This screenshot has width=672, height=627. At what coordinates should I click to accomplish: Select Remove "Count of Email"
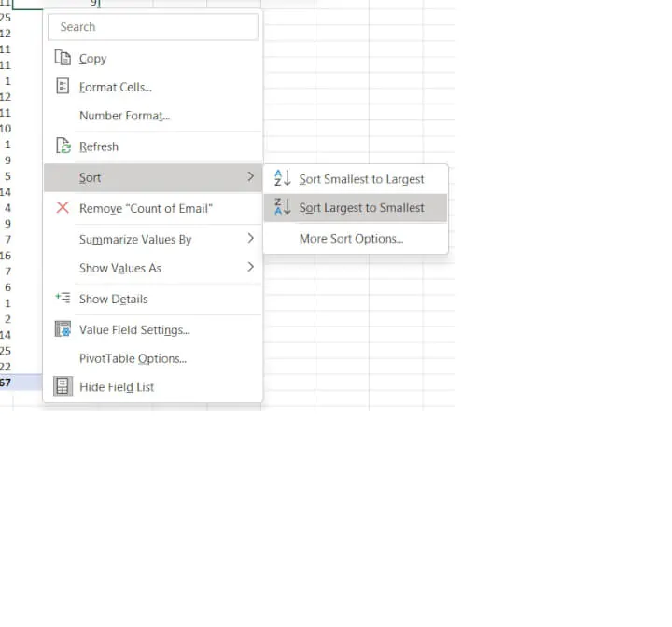152,208
